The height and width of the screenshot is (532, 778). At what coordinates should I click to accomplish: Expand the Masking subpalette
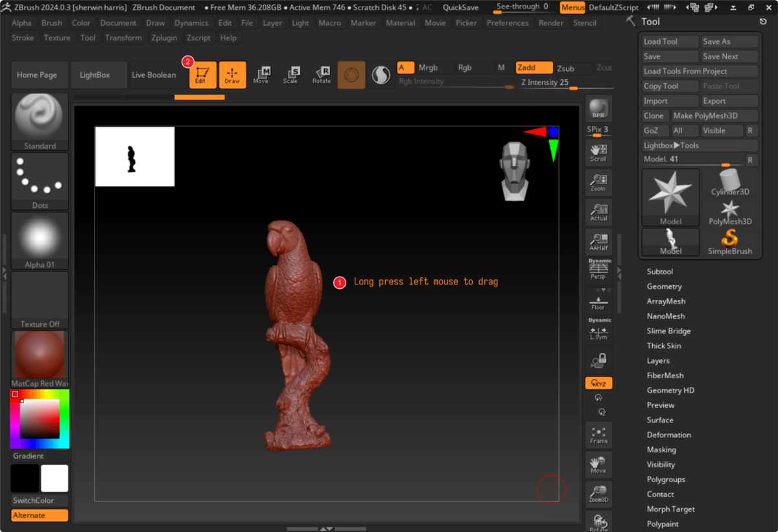661,449
